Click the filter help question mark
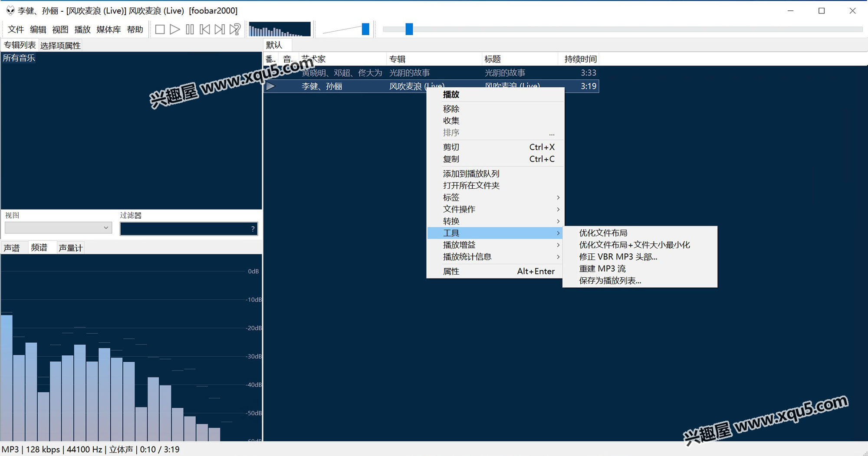The width and height of the screenshot is (868, 456). click(x=253, y=229)
